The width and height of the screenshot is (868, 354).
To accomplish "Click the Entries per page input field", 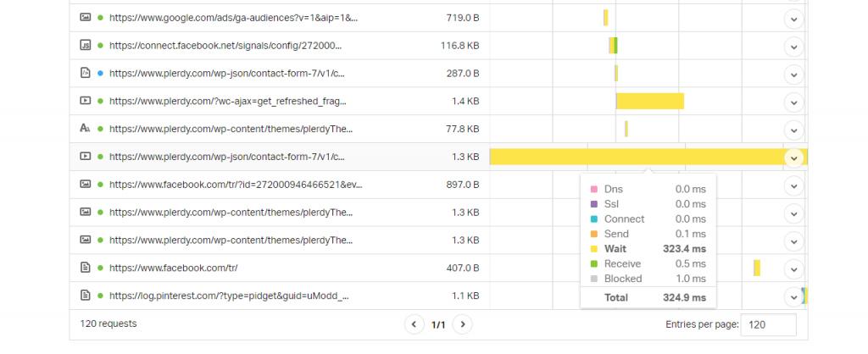I will (768, 324).
